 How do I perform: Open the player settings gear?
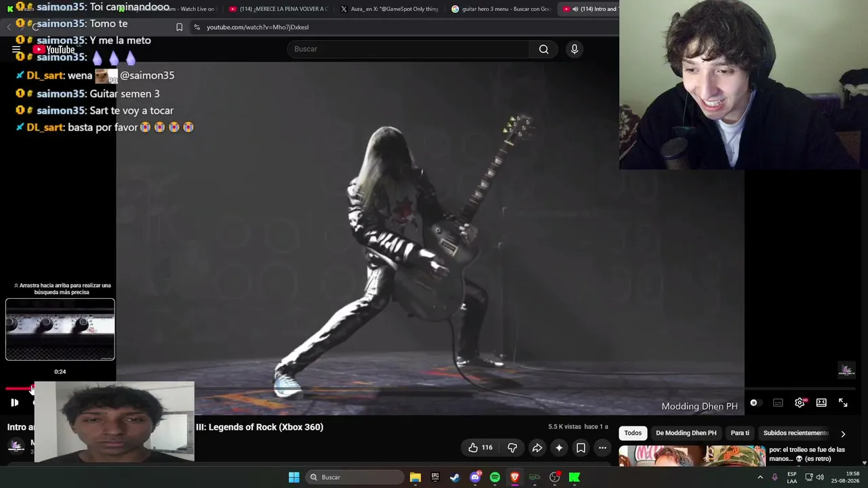(800, 403)
